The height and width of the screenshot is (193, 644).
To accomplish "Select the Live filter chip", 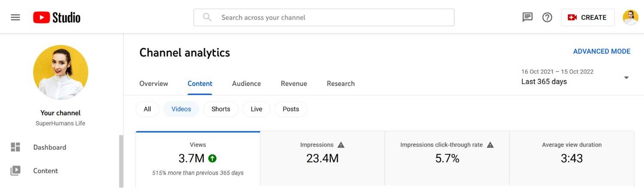I will (x=256, y=109).
